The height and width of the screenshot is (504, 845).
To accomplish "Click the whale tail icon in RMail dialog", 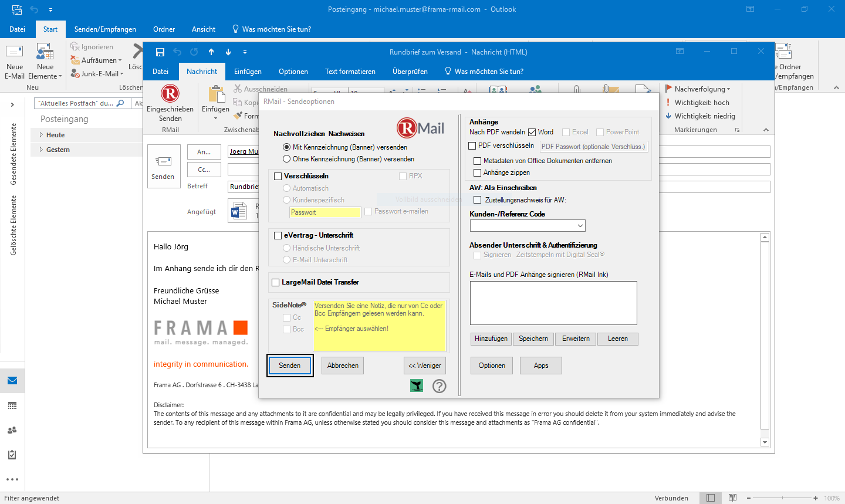I will pyautogui.click(x=417, y=385).
